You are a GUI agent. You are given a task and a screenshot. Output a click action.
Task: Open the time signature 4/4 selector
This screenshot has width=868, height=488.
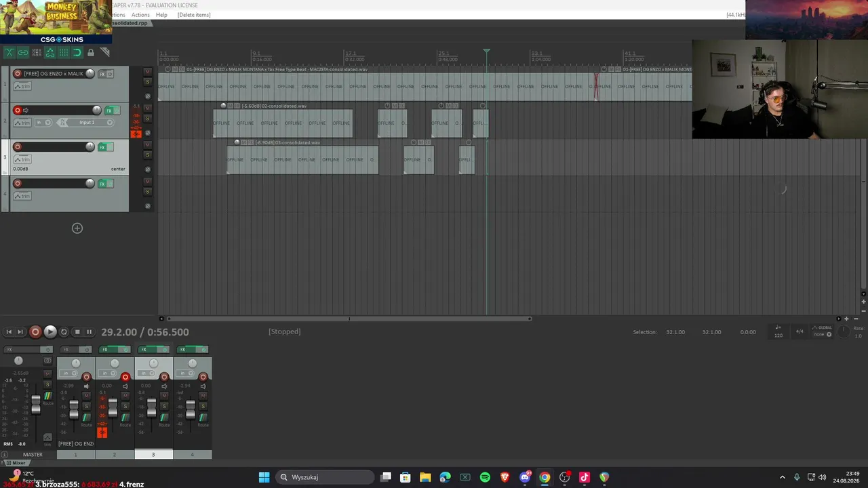[x=800, y=331]
